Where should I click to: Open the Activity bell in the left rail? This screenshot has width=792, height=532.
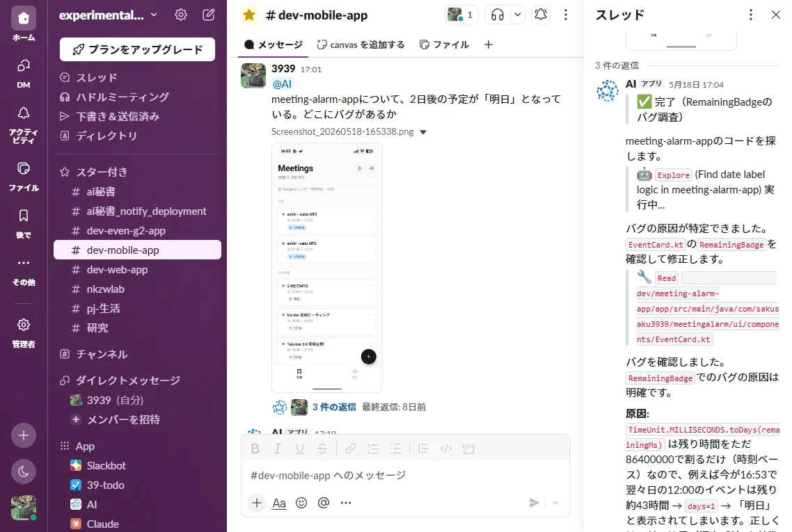click(x=23, y=113)
